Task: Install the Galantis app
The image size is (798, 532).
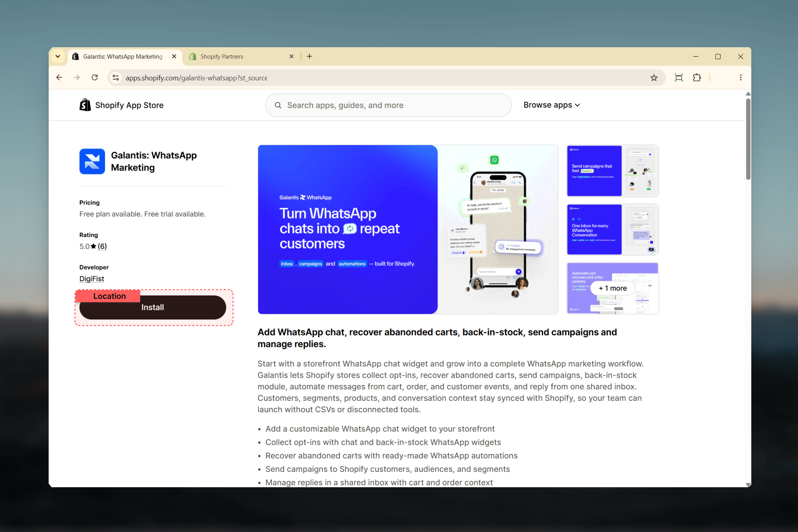Action: (153, 307)
